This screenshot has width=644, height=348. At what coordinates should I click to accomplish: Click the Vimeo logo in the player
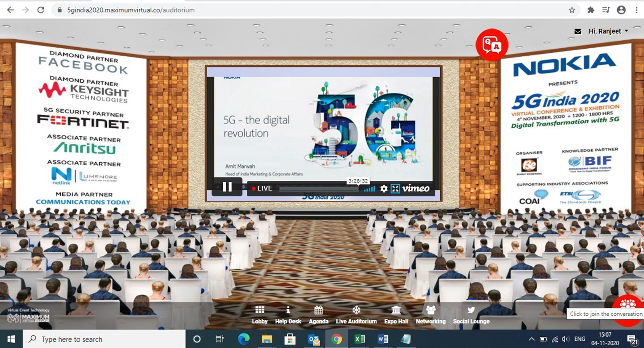(x=416, y=188)
